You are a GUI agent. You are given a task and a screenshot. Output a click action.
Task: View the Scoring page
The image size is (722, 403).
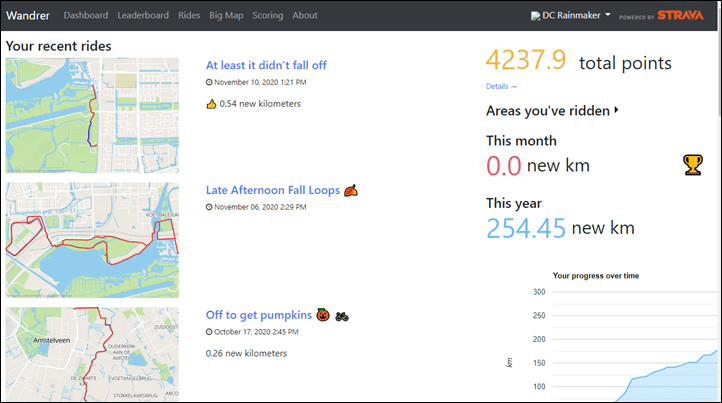coord(268,15)
